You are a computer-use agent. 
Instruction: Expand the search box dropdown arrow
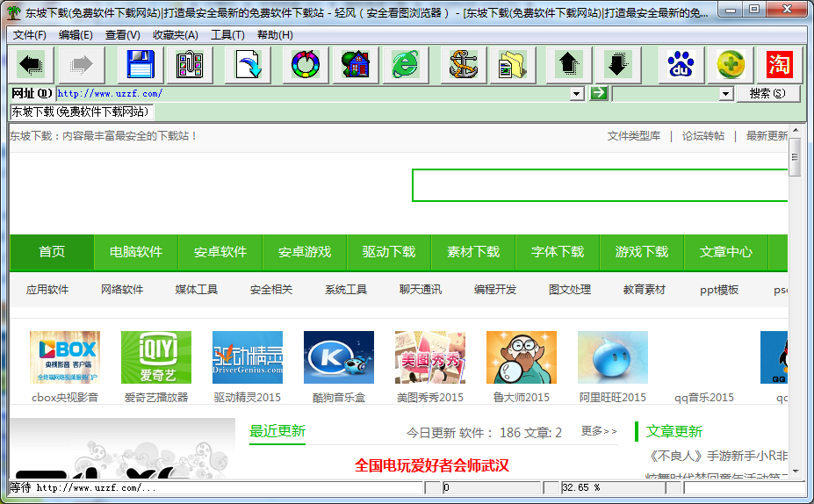point(725,94)
